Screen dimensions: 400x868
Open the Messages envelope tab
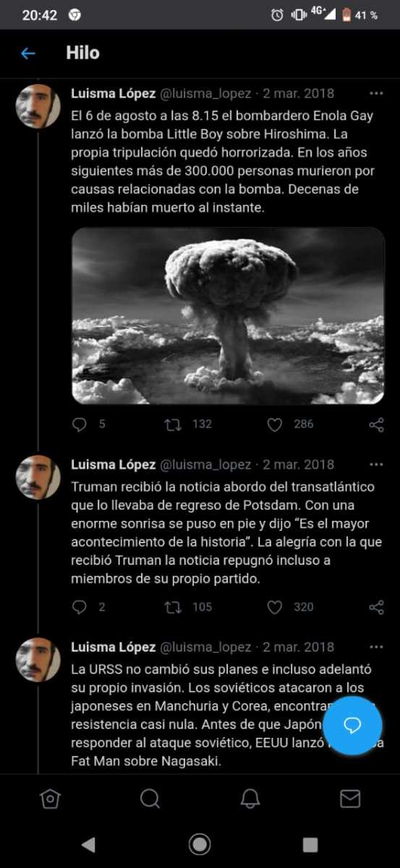350,799
